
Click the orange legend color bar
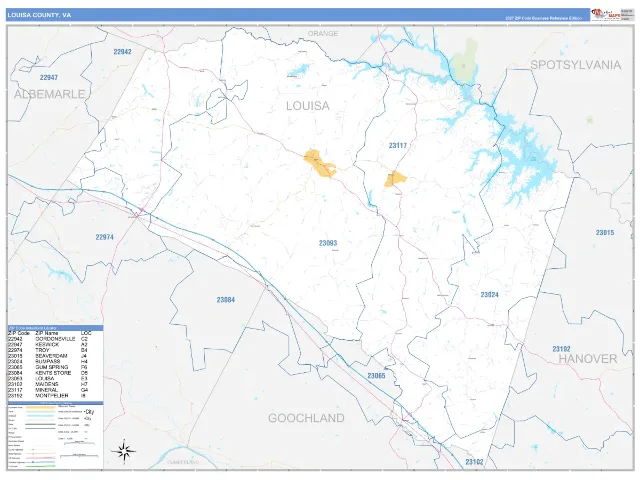pyautogui.click(x=40, y=408)
